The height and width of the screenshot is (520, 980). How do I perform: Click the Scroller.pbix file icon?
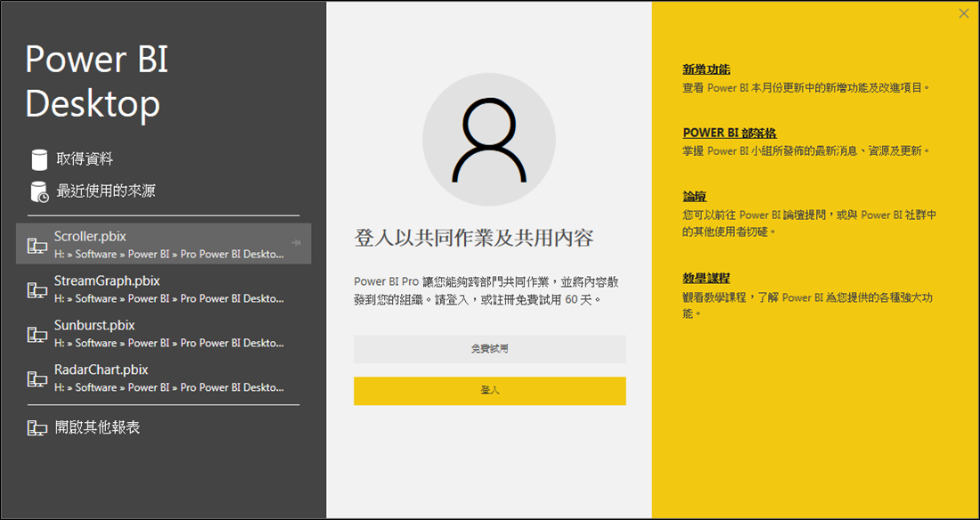pos(37,245)
